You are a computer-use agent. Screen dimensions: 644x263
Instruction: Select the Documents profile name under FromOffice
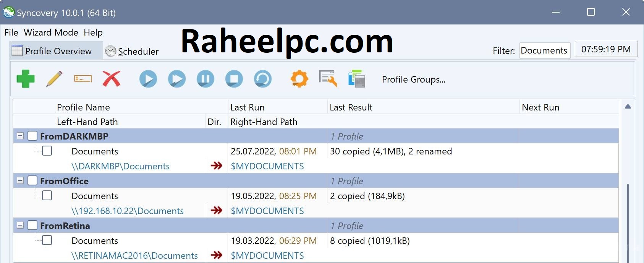tap(95, 196)
